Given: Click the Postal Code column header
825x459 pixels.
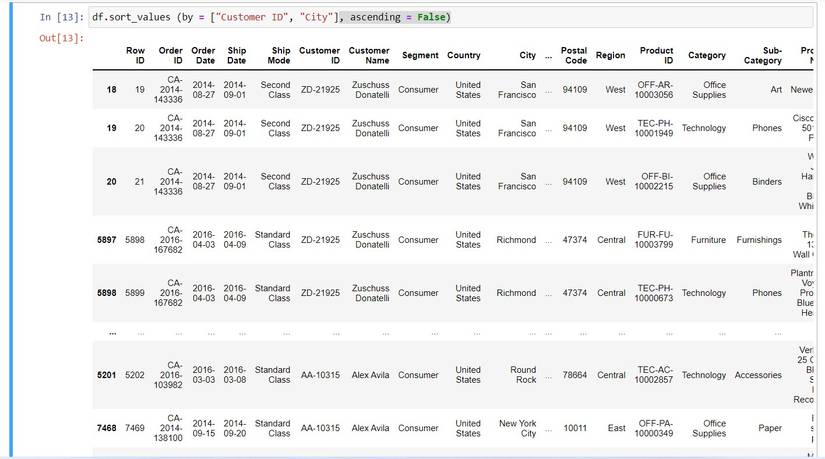Looking at the screenshot, I should click(x=574, y=55).
